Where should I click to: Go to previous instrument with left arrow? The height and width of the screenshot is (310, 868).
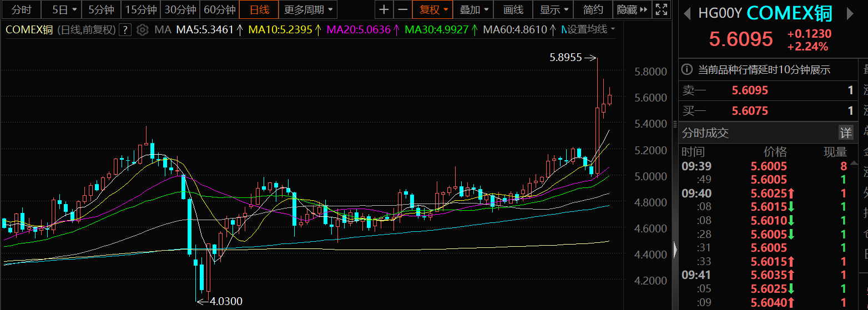point(687,13)
